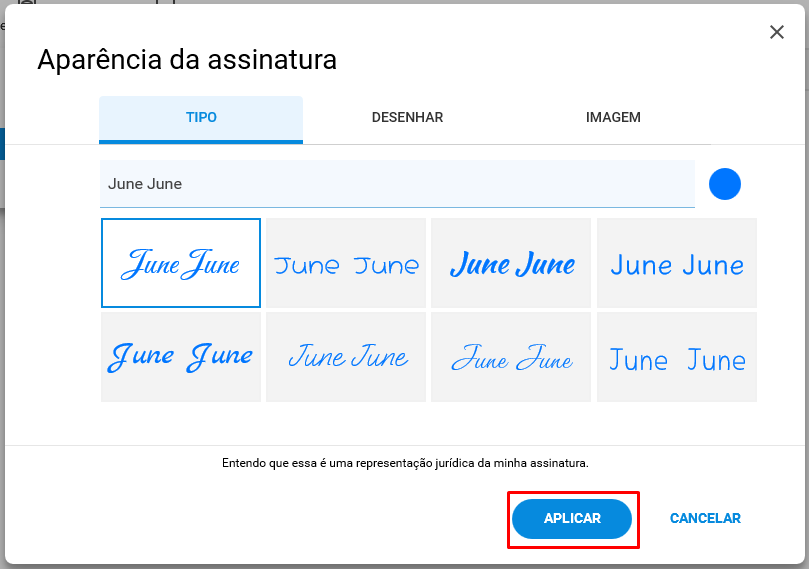Choose the top-right handwritten print style
This screenshot has height=569, width=809.
677,263
